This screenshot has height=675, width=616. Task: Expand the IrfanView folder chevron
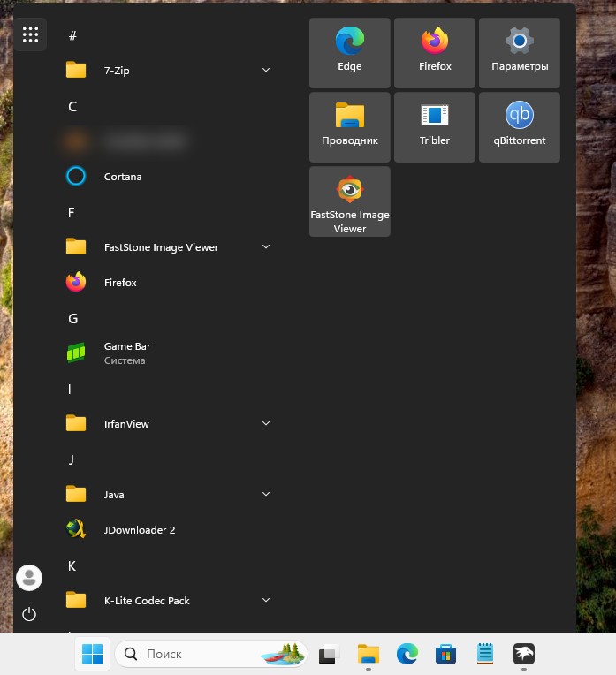pos(266,423)
